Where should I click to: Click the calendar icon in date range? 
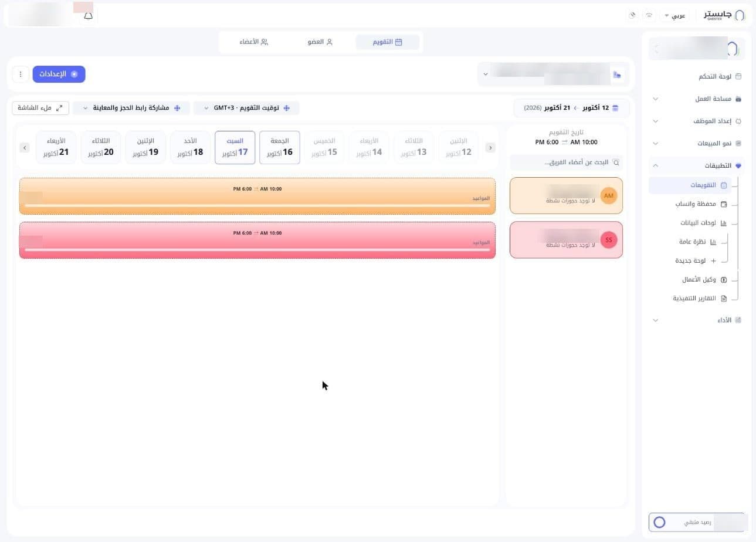(615, 108)
